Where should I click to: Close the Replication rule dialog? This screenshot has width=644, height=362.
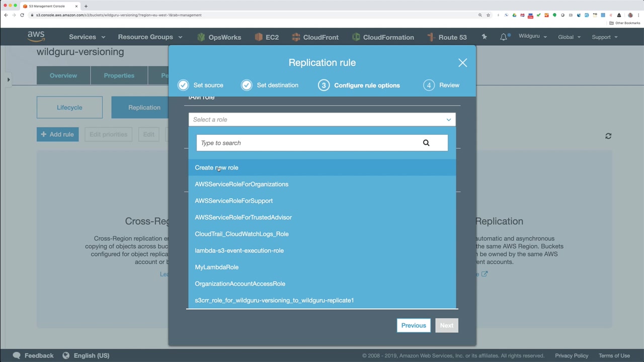pyautogui.click(x=463, y=63)
